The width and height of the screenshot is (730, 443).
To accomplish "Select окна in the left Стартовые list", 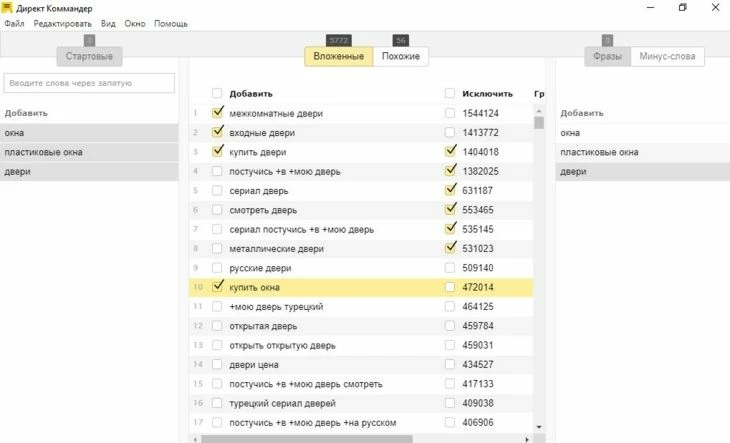I will coord(89,133).
